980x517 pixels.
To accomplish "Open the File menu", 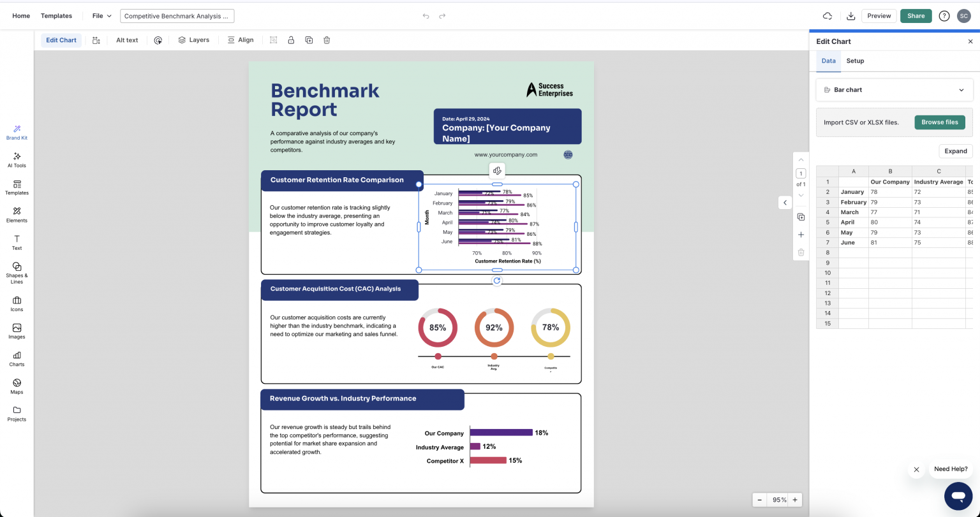I will [x=100, y=15].
